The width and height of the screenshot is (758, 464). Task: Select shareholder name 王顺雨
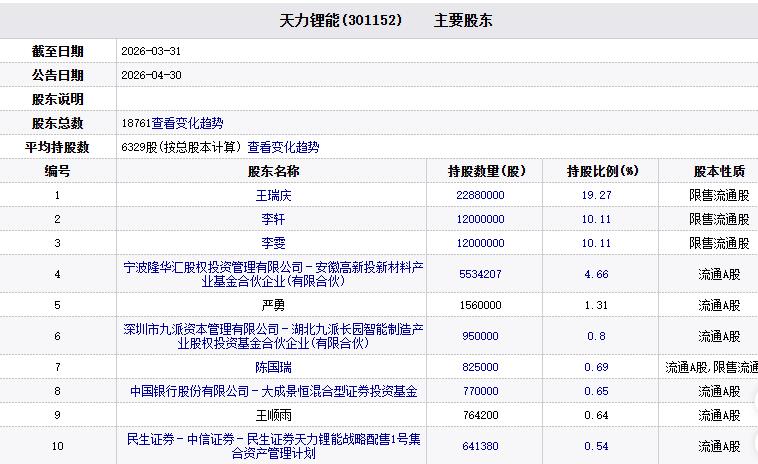(274, 415)
